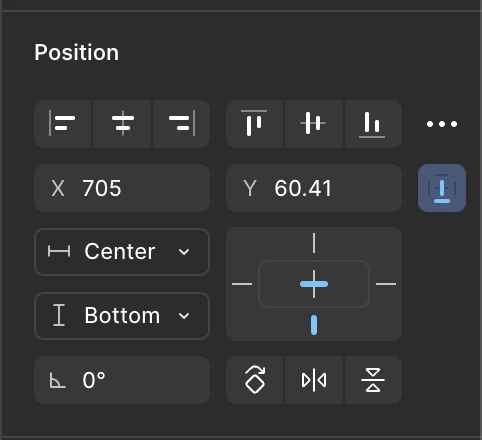Click the center cross in the constraints widget
Screen dimensions: 482x440
314,284
